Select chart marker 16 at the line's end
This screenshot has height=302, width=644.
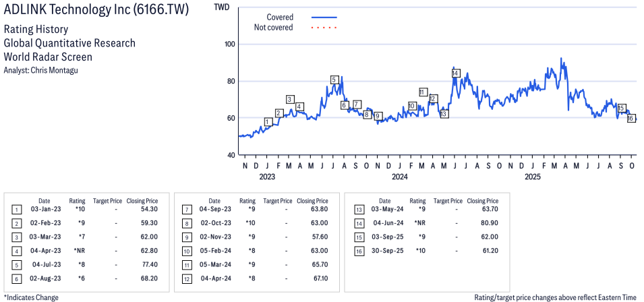pyautogui.click(x=631, y=118)
